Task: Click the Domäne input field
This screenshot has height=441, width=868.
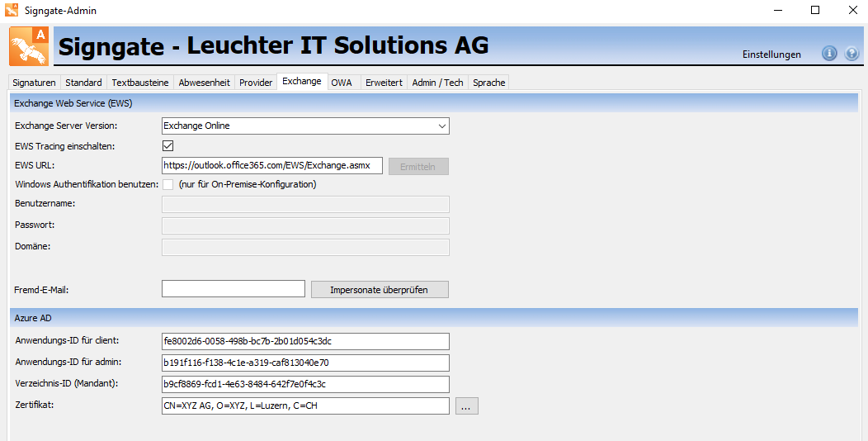Action: click(305, 247)
